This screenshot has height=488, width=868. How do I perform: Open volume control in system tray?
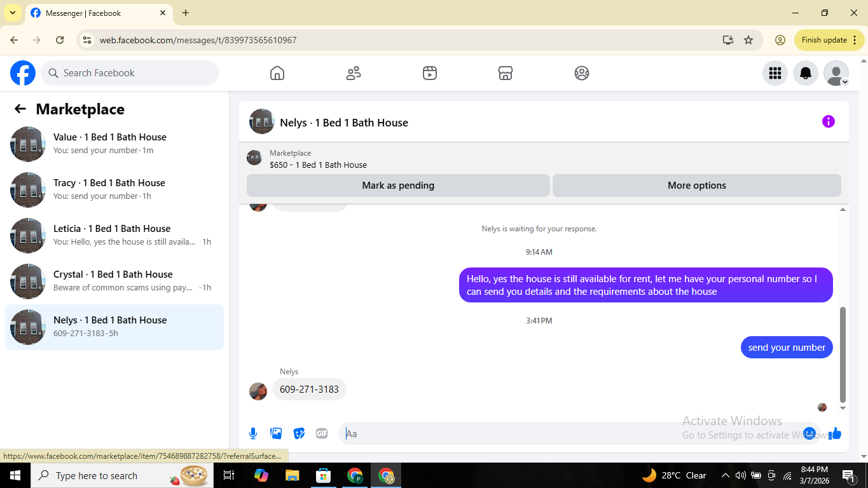click(741, 475)
